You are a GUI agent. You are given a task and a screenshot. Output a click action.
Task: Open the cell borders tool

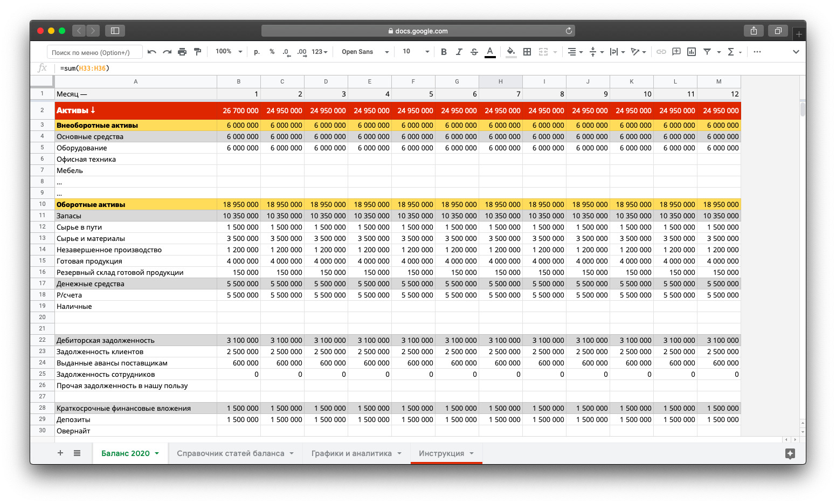(x=527, y=52)
